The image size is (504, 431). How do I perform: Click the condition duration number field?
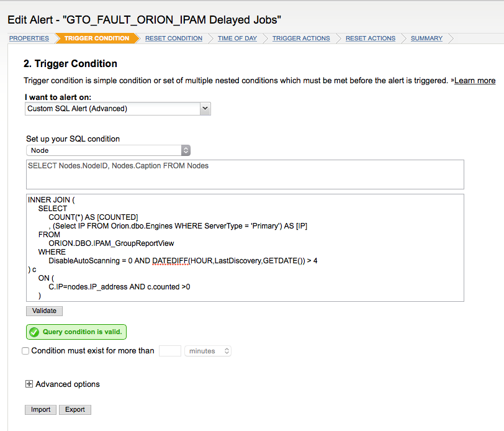(x=170, y=351)
